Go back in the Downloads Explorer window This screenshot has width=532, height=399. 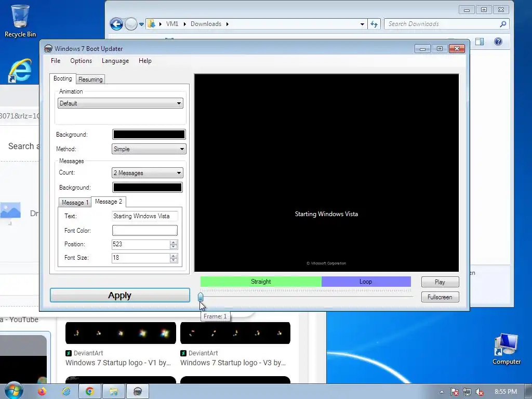(x=116, y=24)
